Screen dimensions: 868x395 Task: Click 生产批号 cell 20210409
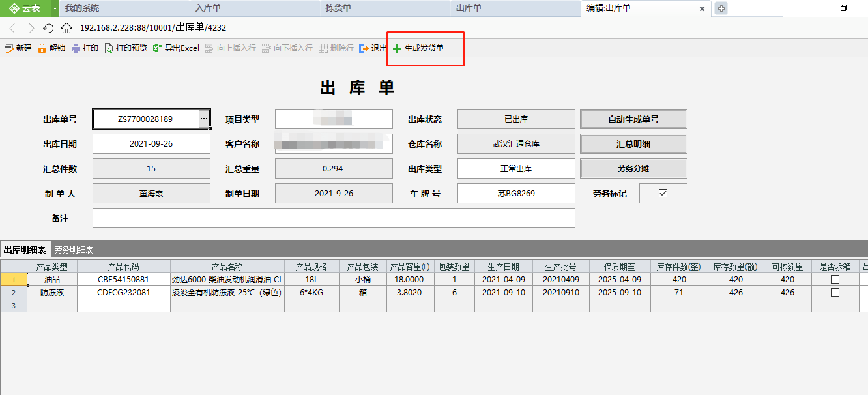(561, 280)
